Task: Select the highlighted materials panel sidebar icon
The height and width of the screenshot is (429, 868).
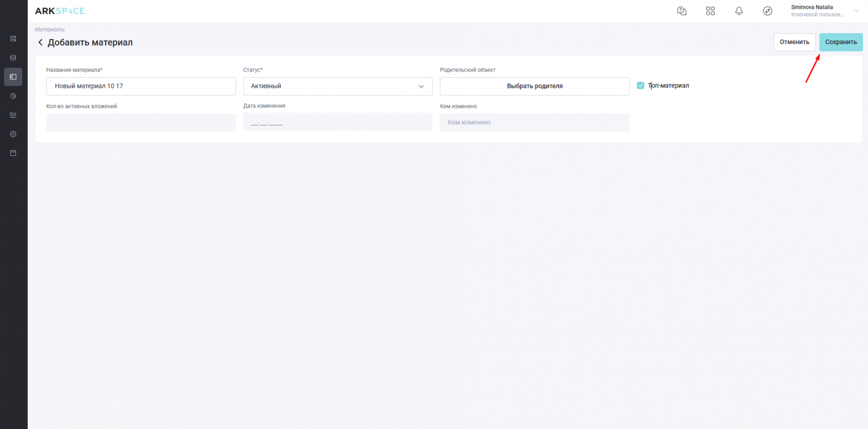Action: coord(13,77)
